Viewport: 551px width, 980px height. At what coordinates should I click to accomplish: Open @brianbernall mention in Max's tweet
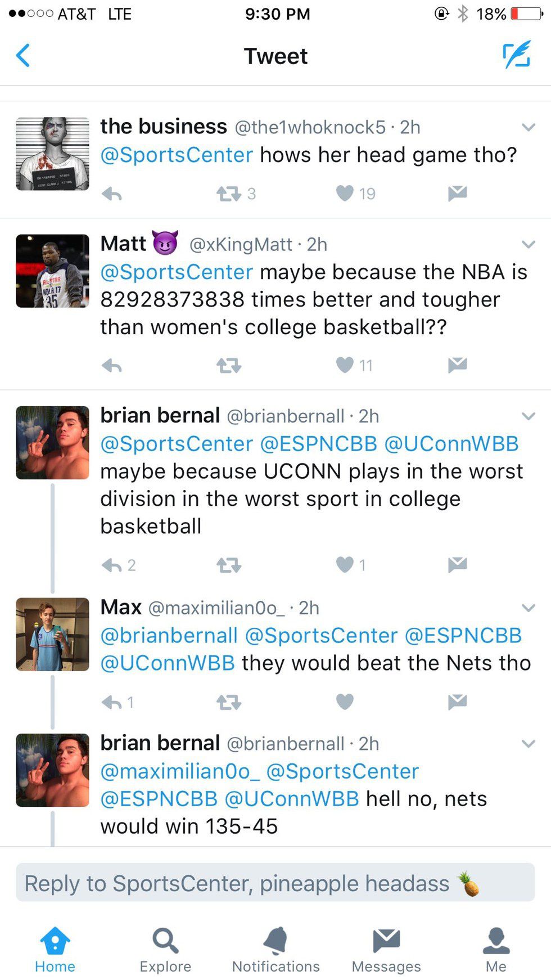[x=169, y=635]
